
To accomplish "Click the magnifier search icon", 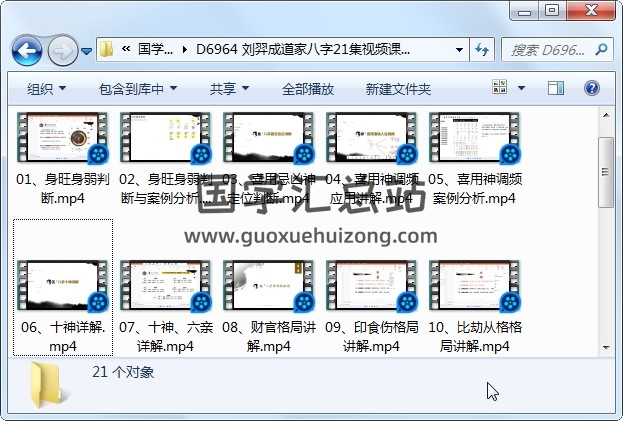I will pyautogui.click(x=602, y=49).
